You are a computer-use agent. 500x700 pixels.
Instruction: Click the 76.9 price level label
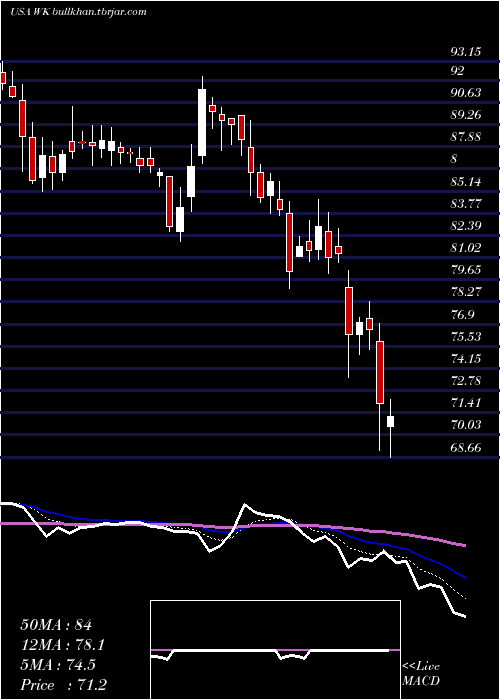point(462,314)
